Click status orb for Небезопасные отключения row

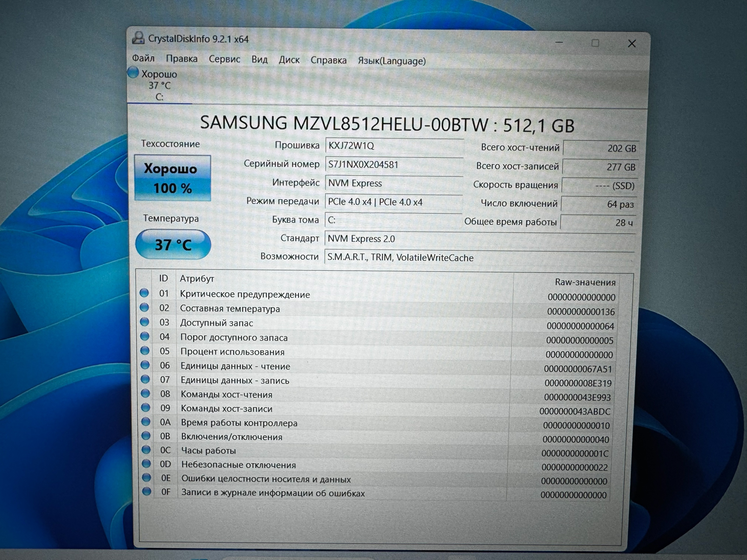[146, 463]
